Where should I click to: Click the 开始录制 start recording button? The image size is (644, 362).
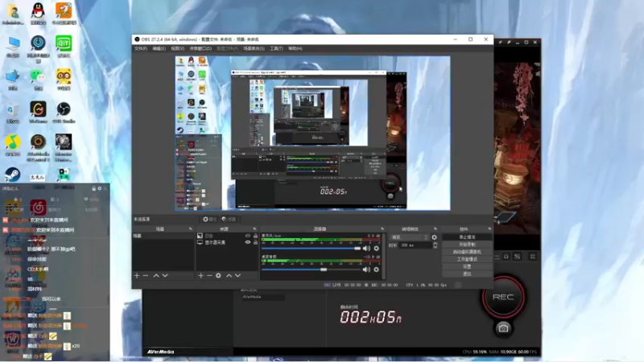467,245
